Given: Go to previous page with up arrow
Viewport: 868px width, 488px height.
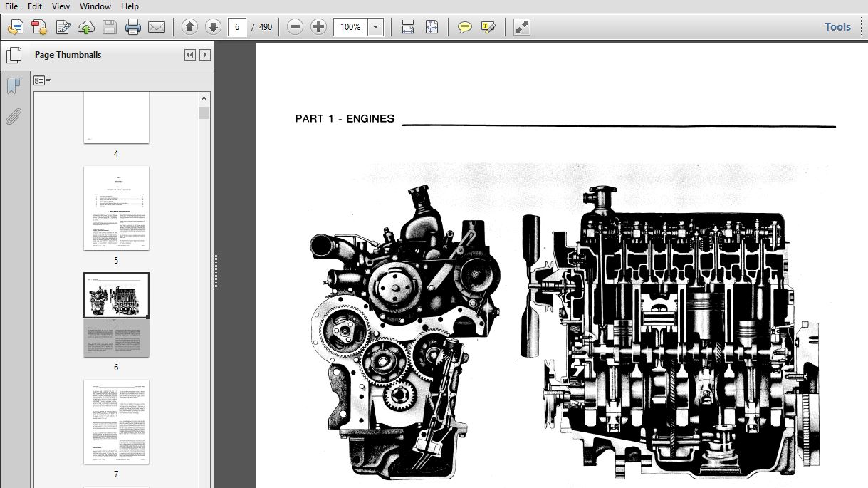Looking at the screenshot, I should click(189, 27).
